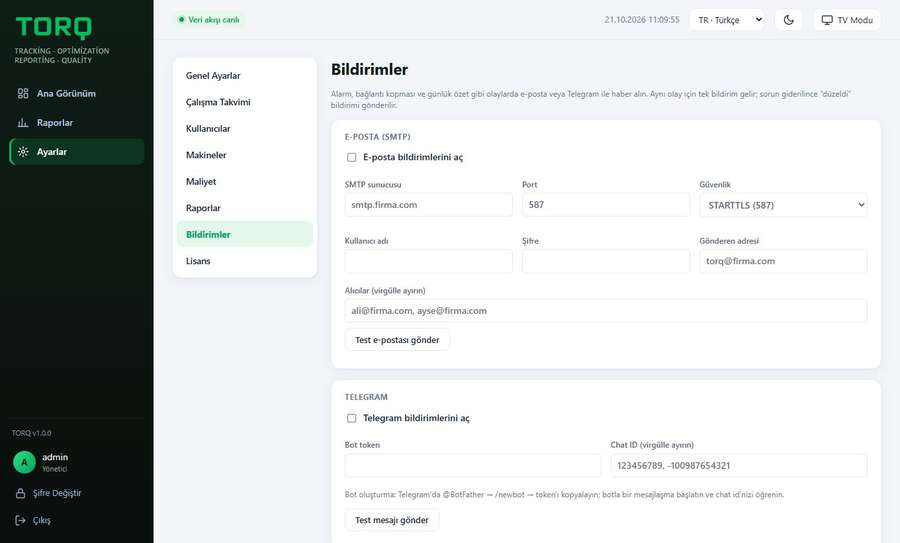Click the TV Modu button label

[x=855, y=20]
